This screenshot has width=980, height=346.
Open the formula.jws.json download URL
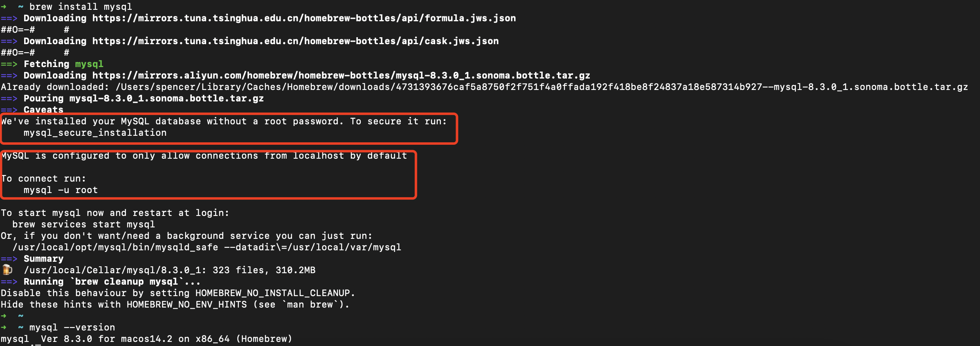click(304, 18)
